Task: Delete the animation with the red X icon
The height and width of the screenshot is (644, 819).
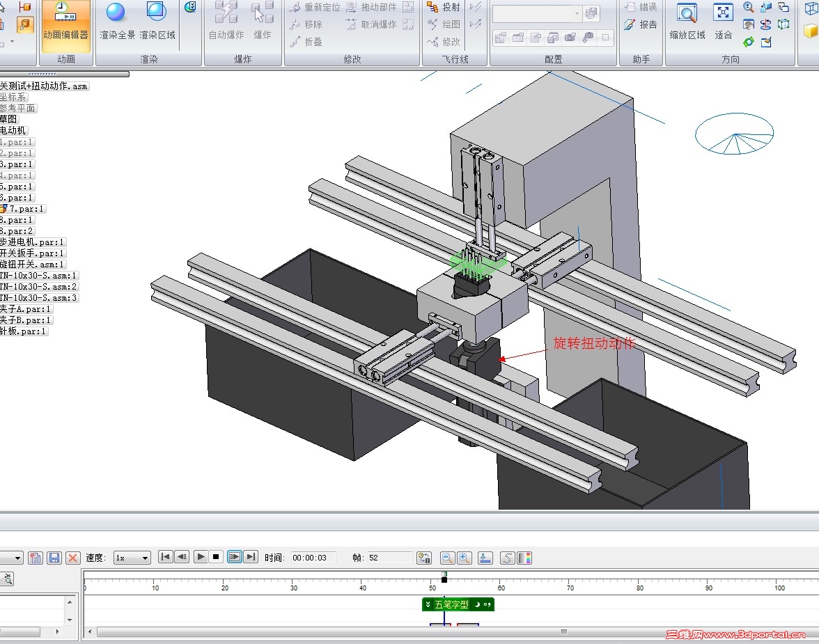Action: point(72,558)
